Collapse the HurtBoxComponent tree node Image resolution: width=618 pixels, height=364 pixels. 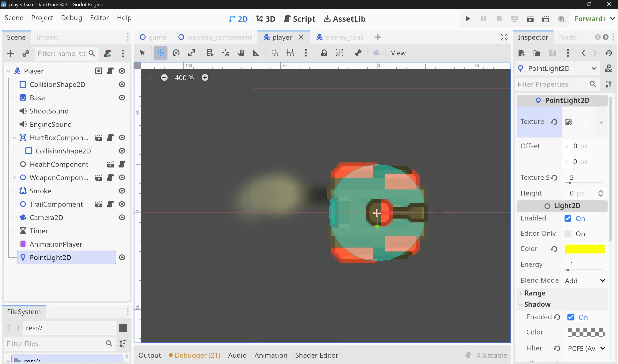[14, 138]
